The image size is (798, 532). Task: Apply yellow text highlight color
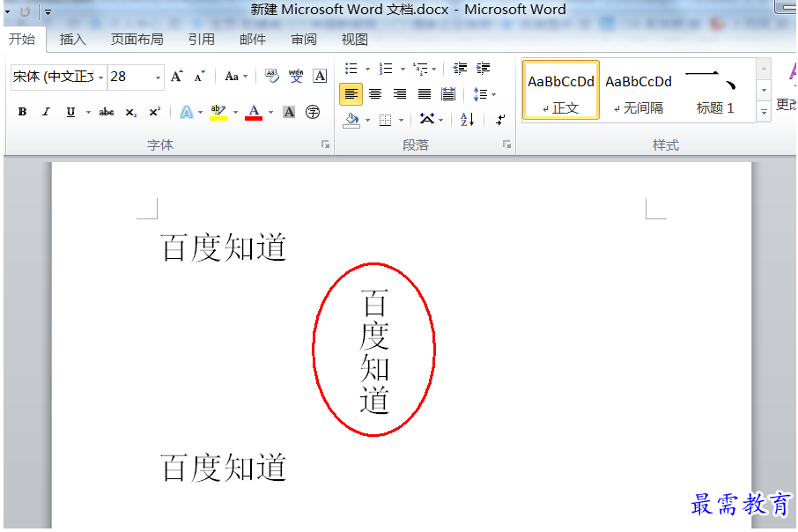218,112
